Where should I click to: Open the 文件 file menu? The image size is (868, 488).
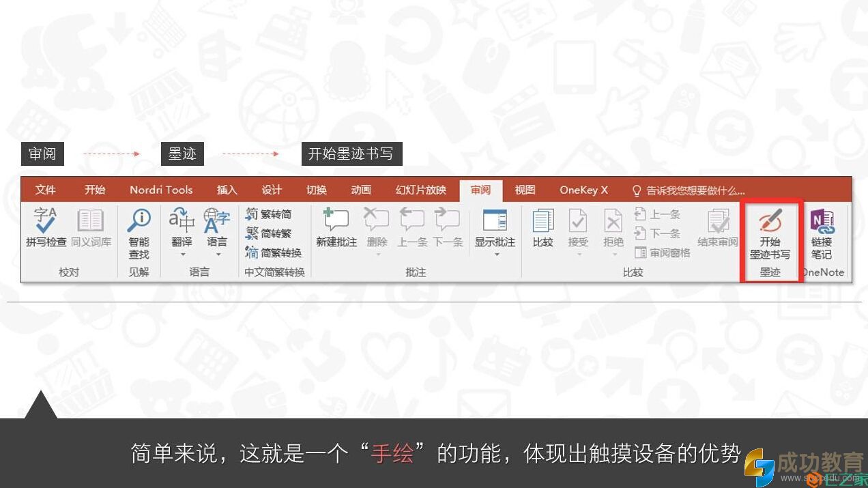click(x=45, y=190)
